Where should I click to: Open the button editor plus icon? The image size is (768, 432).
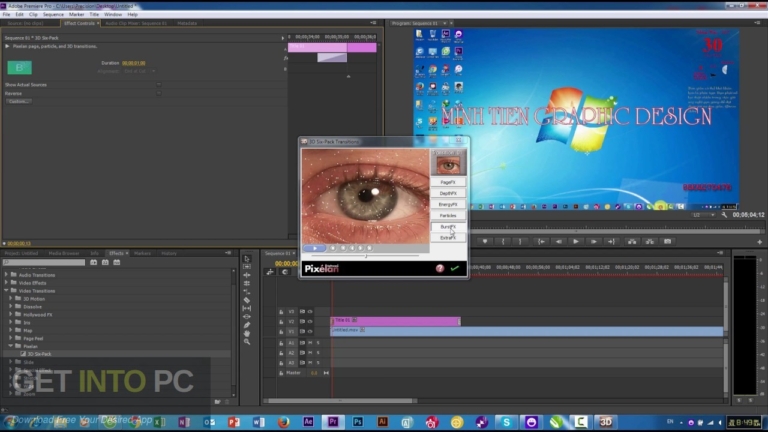(x=760, y=242)
